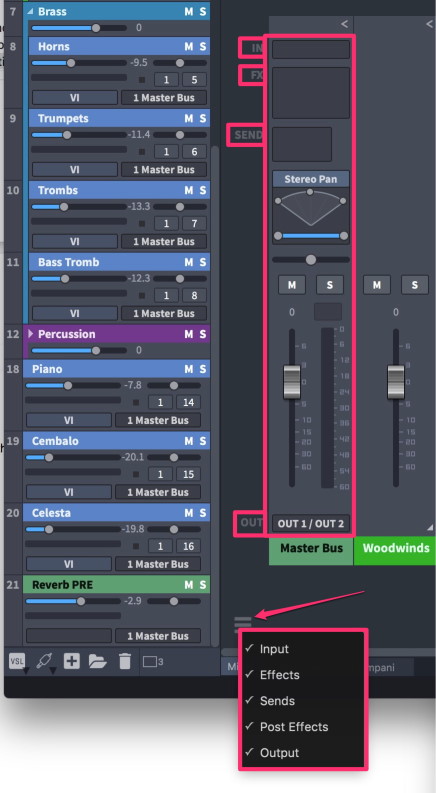Click the Horns MIDI channel 5 field

pos(194,80)
